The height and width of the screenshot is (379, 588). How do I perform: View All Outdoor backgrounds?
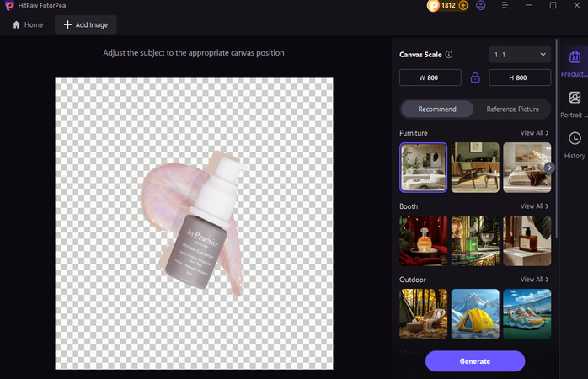pos(534,280)
